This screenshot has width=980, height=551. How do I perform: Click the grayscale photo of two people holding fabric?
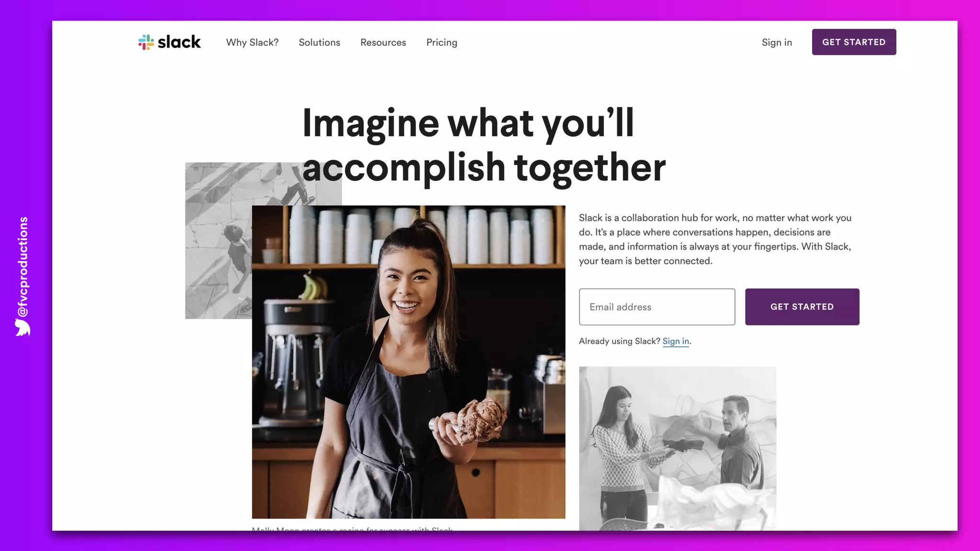pyautogui.click(x=678, y=448)
